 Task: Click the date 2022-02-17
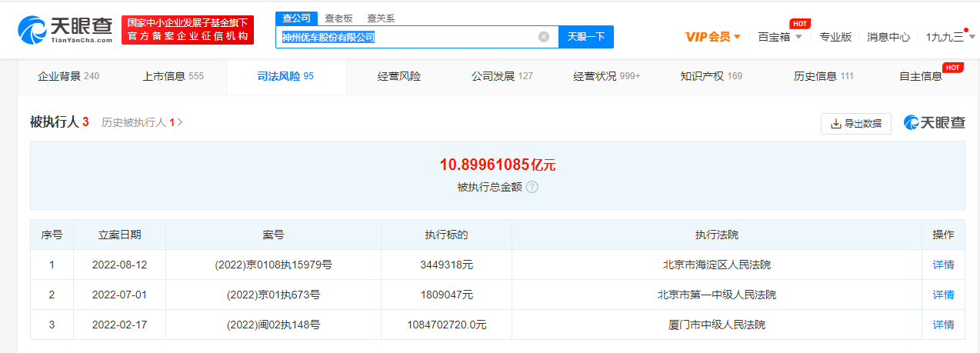pyautogui.click(x=119, y=325)
